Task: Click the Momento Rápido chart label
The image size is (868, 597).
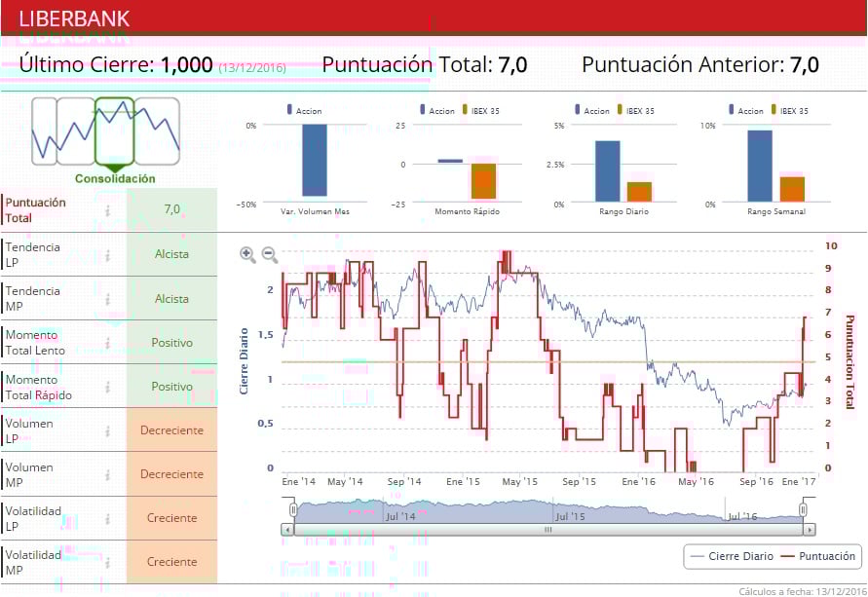Action: click(x=468, y=211)
